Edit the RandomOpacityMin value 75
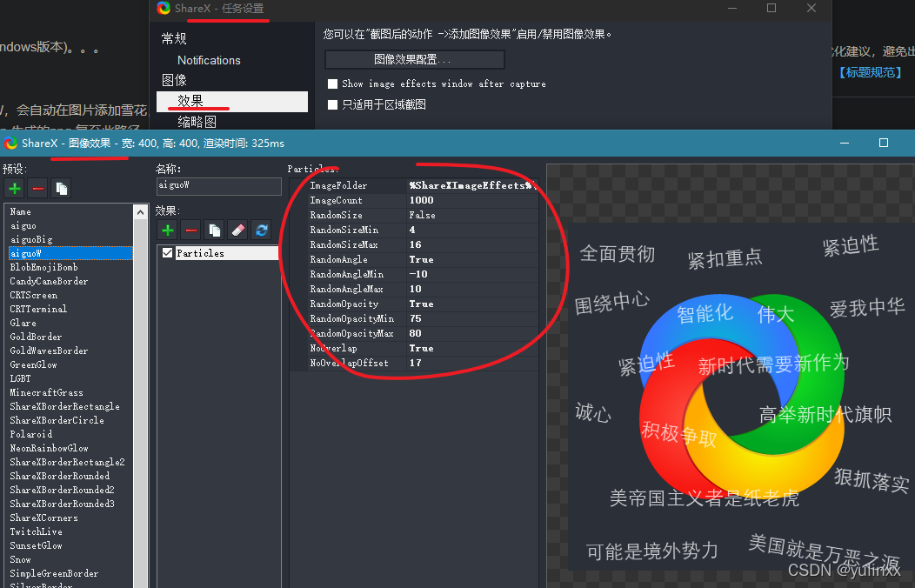 pos(472,318)
